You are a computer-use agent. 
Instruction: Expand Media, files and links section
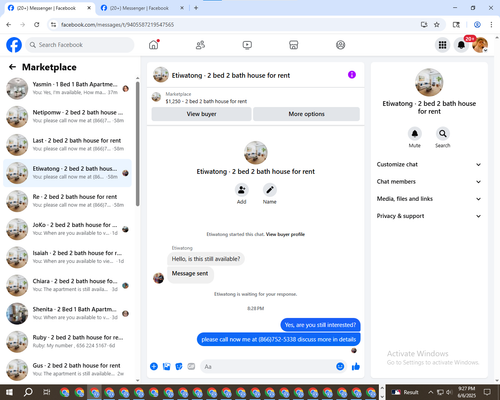tap(429, 199)
